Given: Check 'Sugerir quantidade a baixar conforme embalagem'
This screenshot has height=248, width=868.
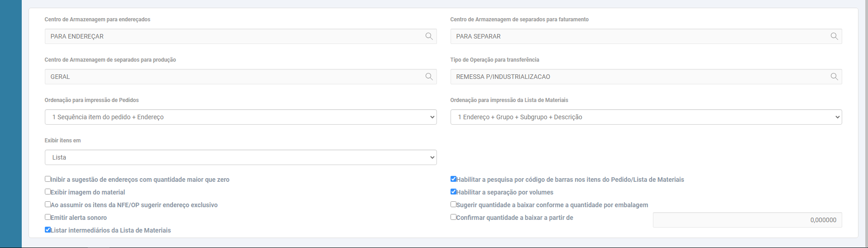Looking at the screenshot, I should (453, 204).
